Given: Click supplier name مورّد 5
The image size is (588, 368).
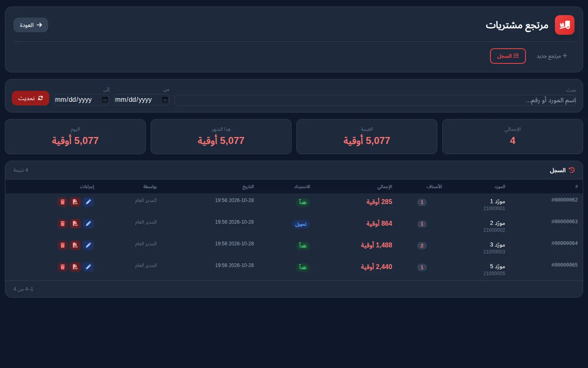Looking at the screenshot, I should pyautogui.click(x=497, y=266).
